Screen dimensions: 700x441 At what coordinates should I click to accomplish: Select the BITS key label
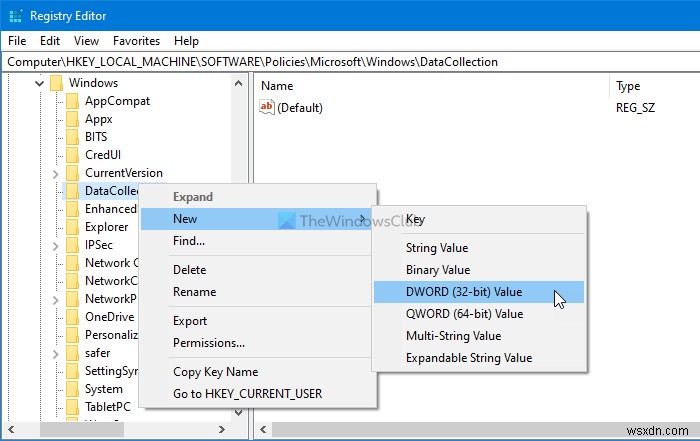[x=96, y=137]
